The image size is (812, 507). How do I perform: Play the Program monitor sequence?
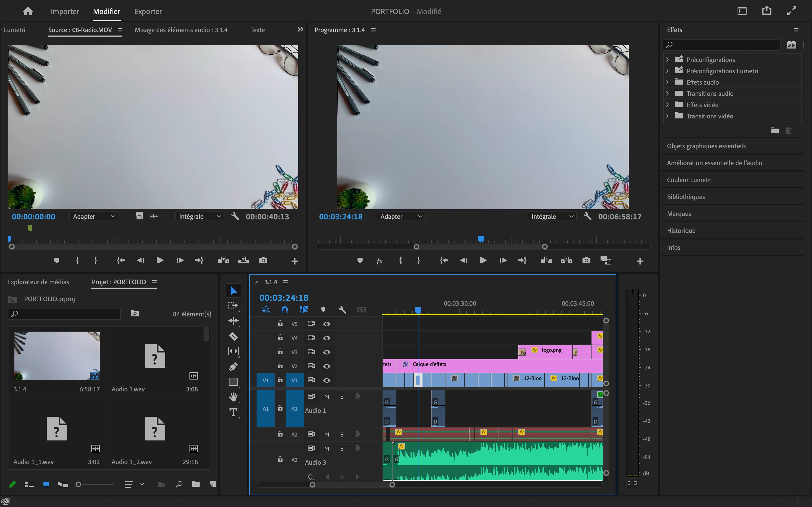483,261
